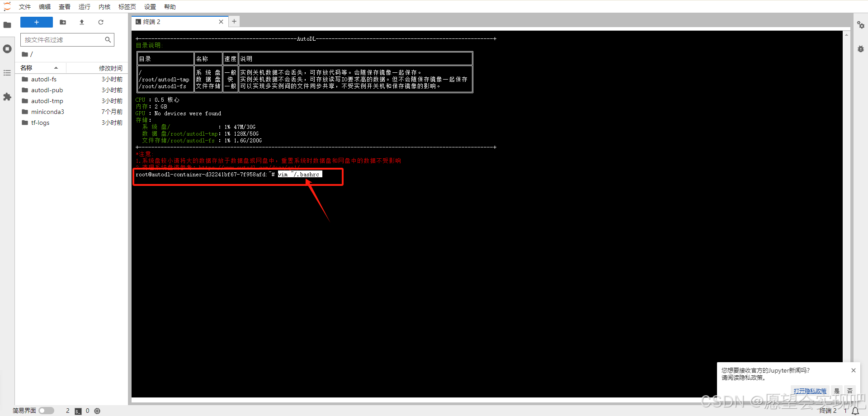868x416 pixels.
Task: Open the 内核 menu
Action: click(x=104, y=7)
